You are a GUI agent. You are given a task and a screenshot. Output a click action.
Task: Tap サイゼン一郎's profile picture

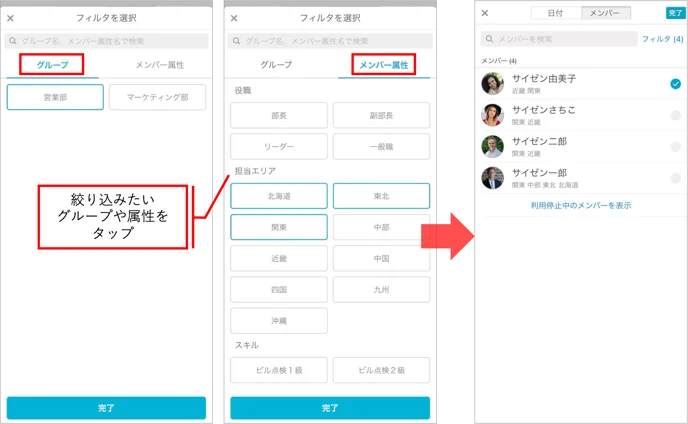492,178
